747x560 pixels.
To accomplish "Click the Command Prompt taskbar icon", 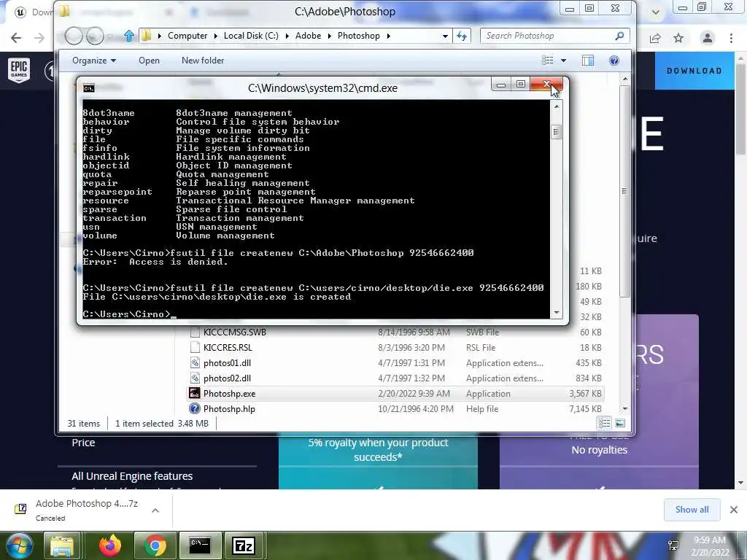I will point(200,545).
